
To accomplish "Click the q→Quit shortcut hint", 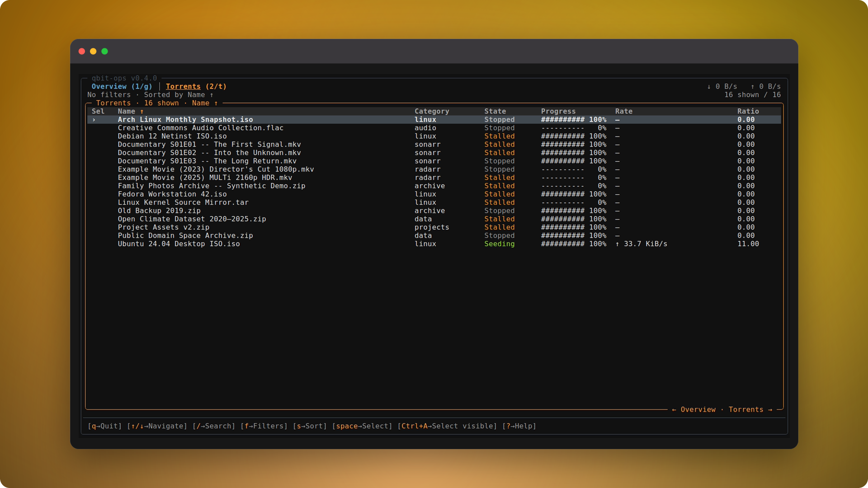I will 105,426.
